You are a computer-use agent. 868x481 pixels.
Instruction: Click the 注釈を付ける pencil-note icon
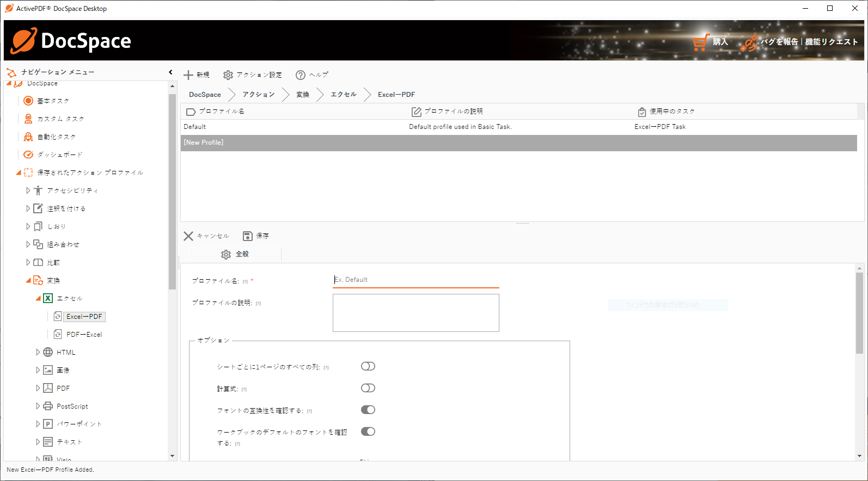[x=38, y=208]
